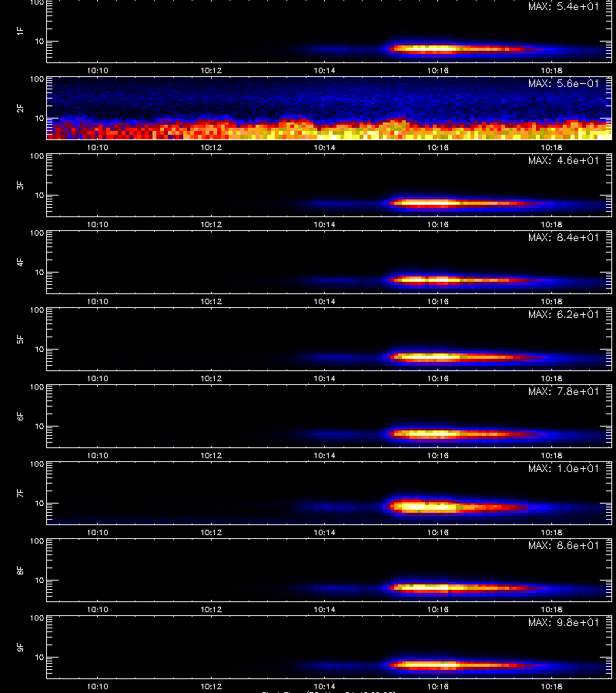Screen dimensions: 616x693
Task: Select the 10 y-axis label of the 4F panel
Action: pyautogui.click(x=39, y=273)
